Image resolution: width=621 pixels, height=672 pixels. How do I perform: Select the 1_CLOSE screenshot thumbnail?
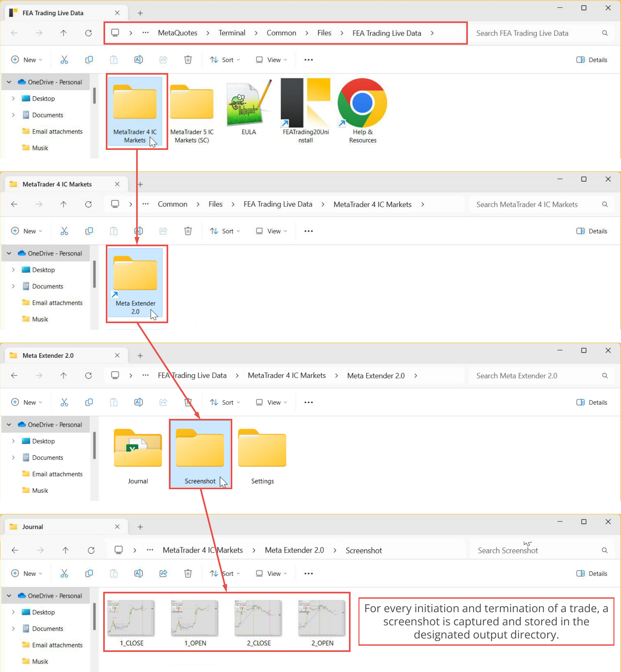131,623
